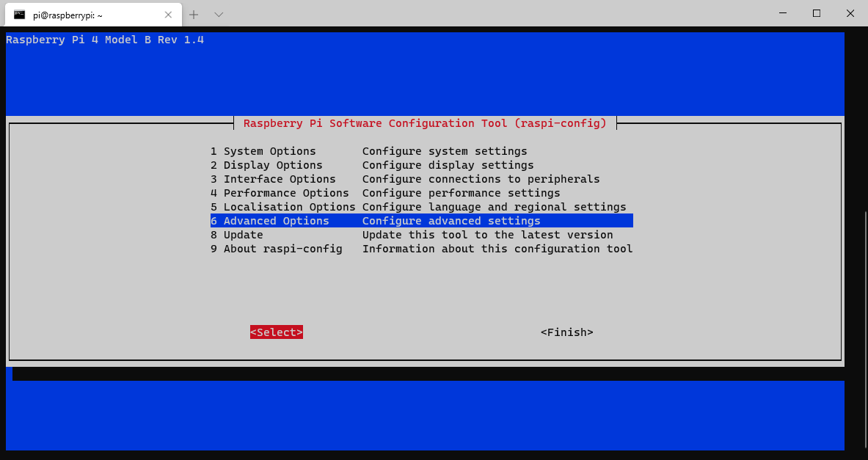Click 'Configure language and regional settings' text
This screenshot has width=868, height=460.
coord(495,206)
